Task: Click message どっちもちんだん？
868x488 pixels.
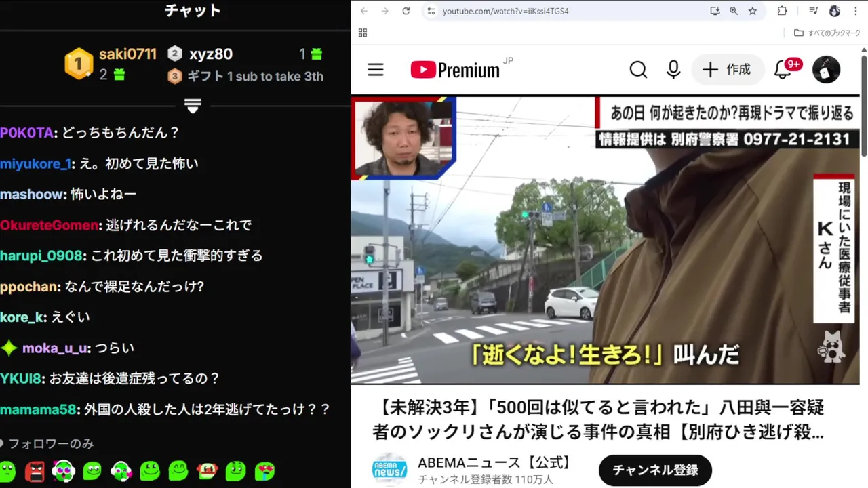Action: tap(121, 133)
